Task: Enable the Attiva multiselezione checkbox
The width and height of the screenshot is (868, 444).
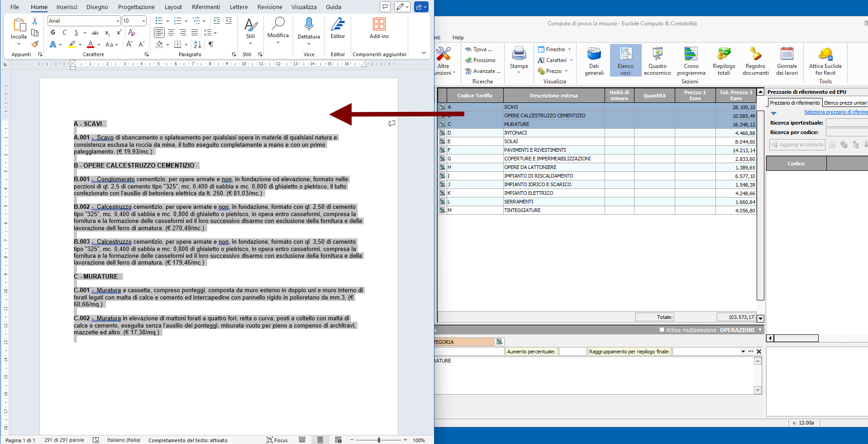Action: coord(662,330)
